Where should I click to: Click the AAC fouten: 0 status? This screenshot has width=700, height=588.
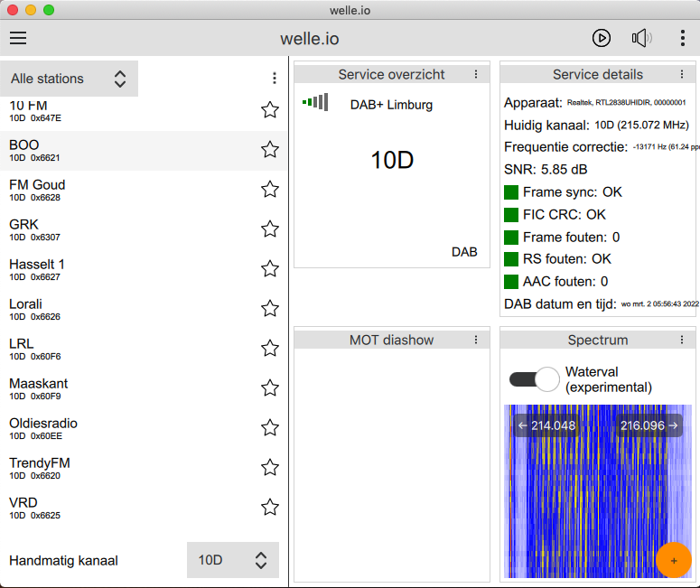coord(556,281)
